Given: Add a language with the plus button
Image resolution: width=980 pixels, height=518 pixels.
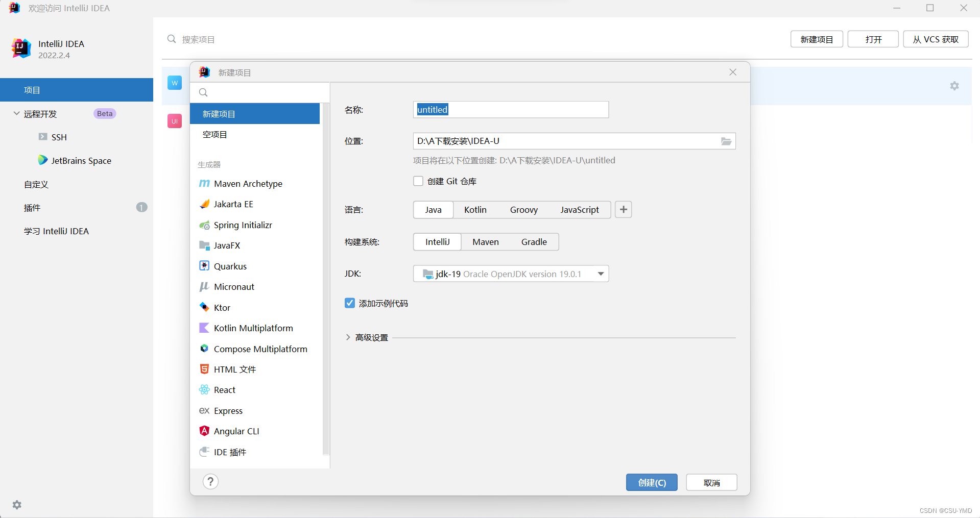Looking at the screenshot, I should coord(624,210).
